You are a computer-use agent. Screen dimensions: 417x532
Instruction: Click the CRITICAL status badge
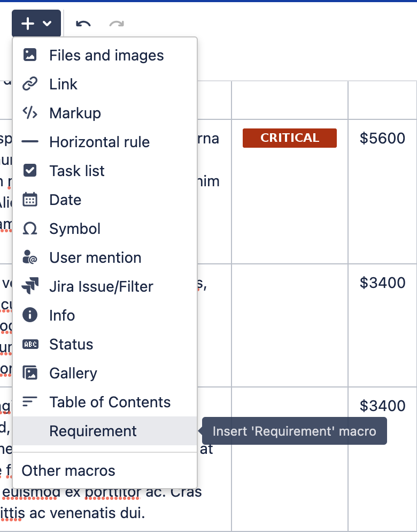(289, 138)
